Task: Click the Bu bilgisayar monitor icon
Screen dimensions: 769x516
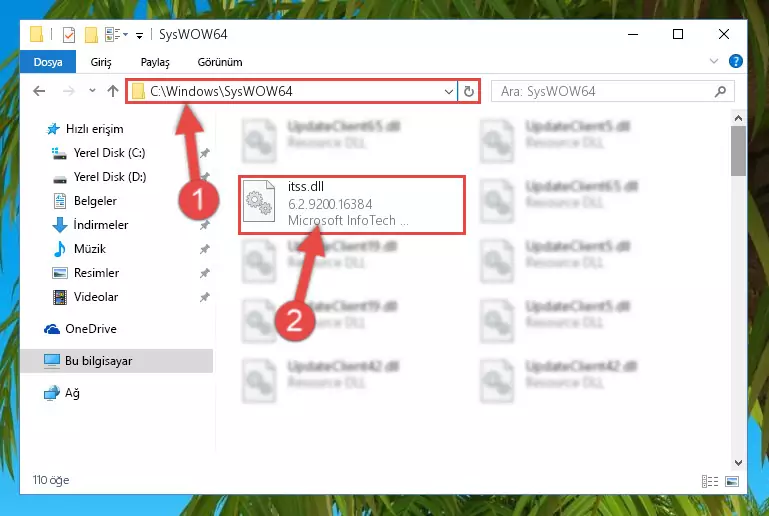Action: point(52,361)
